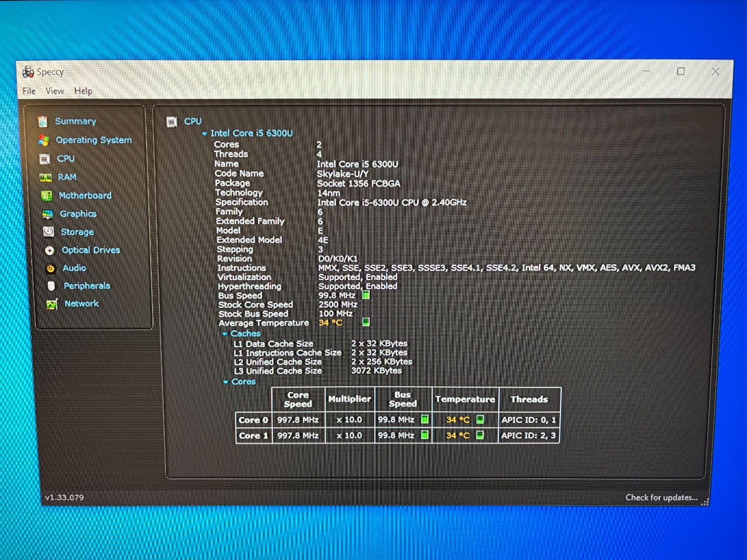Click the RAM stick icon in sidebar
747x560 pixels.
click(45, 177)
